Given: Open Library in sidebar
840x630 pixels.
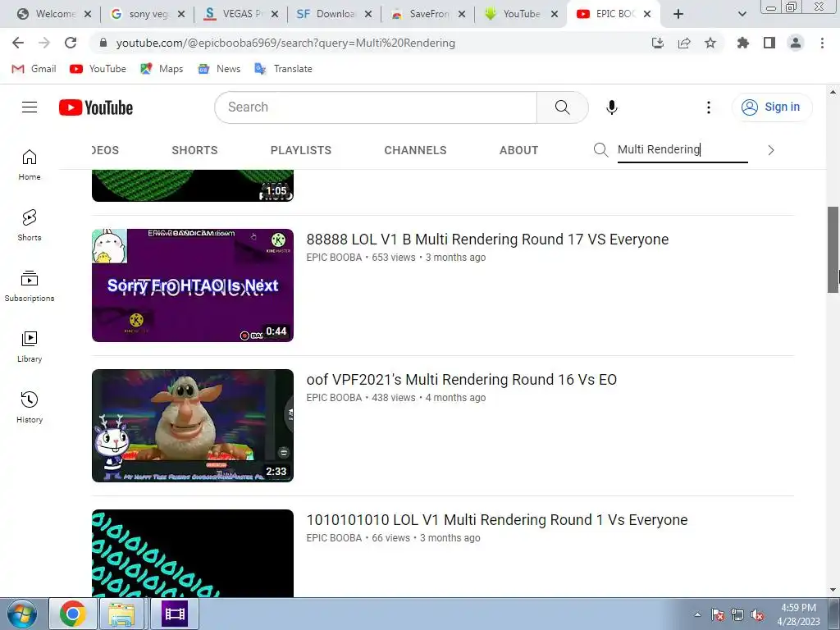Looking at the screenshot, I should pos(30,347).
